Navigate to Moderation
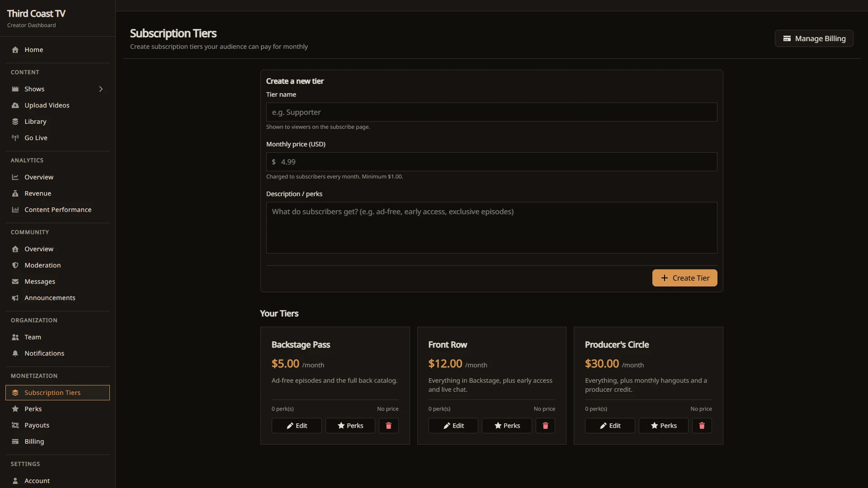The width and height of the screenshot is (868, 488). point(57,265)
